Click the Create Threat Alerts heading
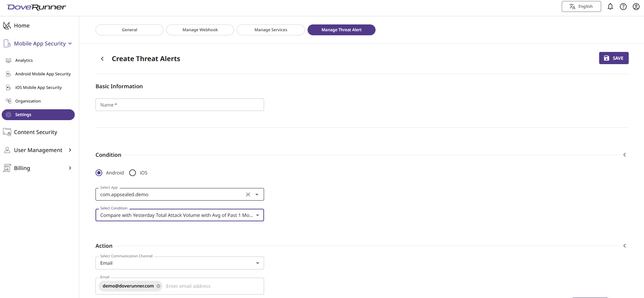 [146, 59]
